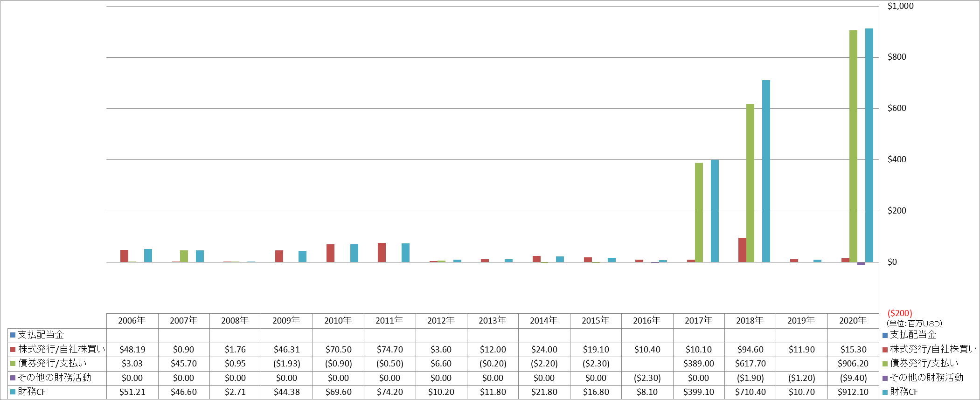Select the 2012年 column header
The height and width of the screenshot is (400, 980).
[x=441, y=321]
